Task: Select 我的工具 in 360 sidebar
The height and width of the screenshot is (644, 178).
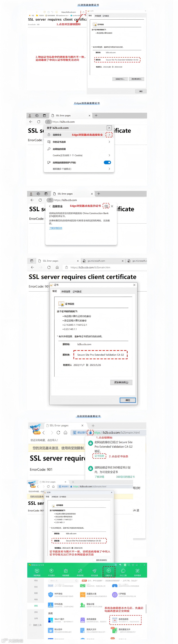Action: (36, 625)
